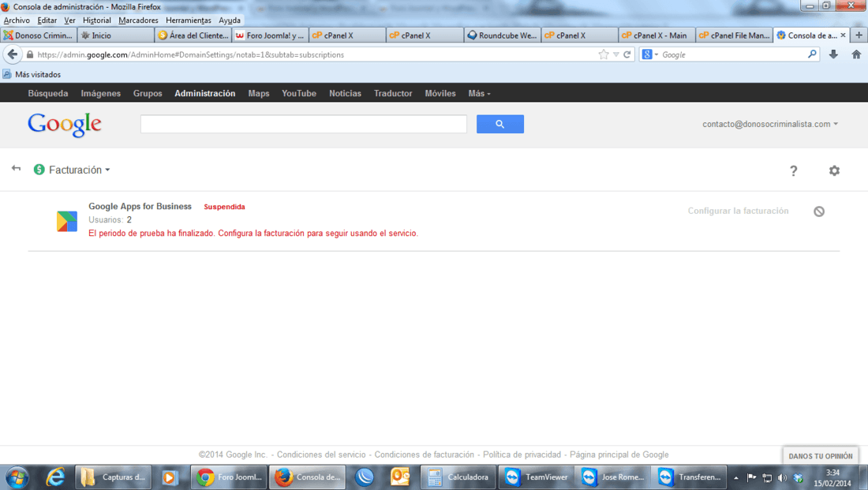Viewport: 868px width, 490px height.
Task: Select Administración in the Google bar
Action: tap(205, 93)
